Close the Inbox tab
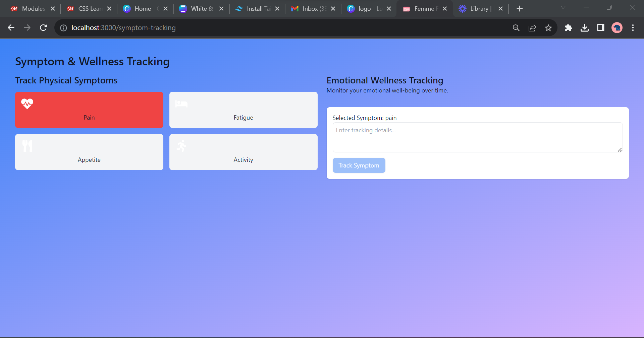 333,9
